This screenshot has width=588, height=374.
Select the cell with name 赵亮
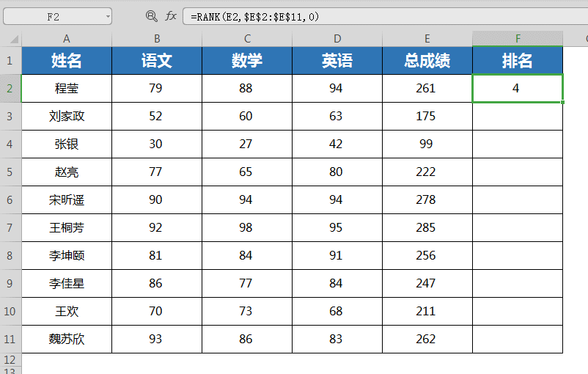[x=67, y=172]
